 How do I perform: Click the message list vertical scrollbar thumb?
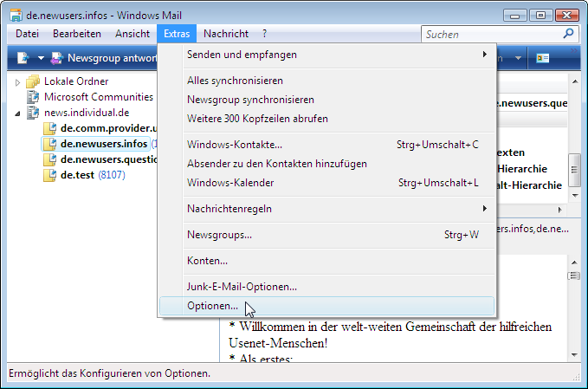pyautogui.click(x=574, y=170)
